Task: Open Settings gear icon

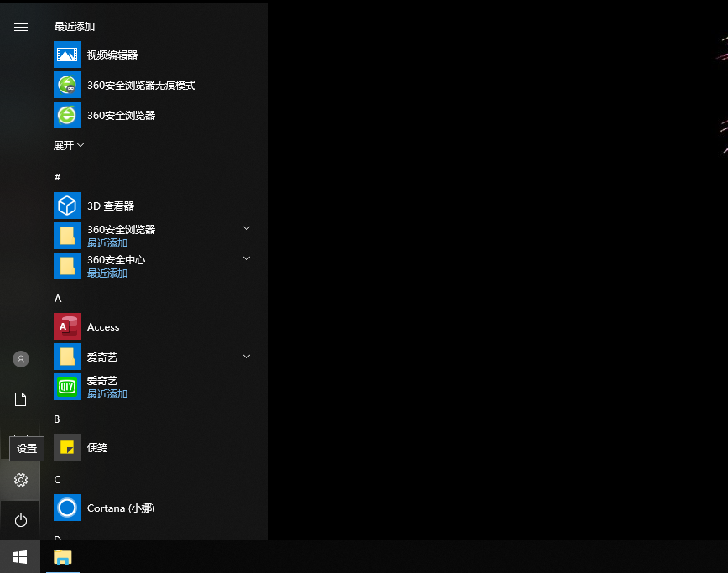Action: click(20, 480)
